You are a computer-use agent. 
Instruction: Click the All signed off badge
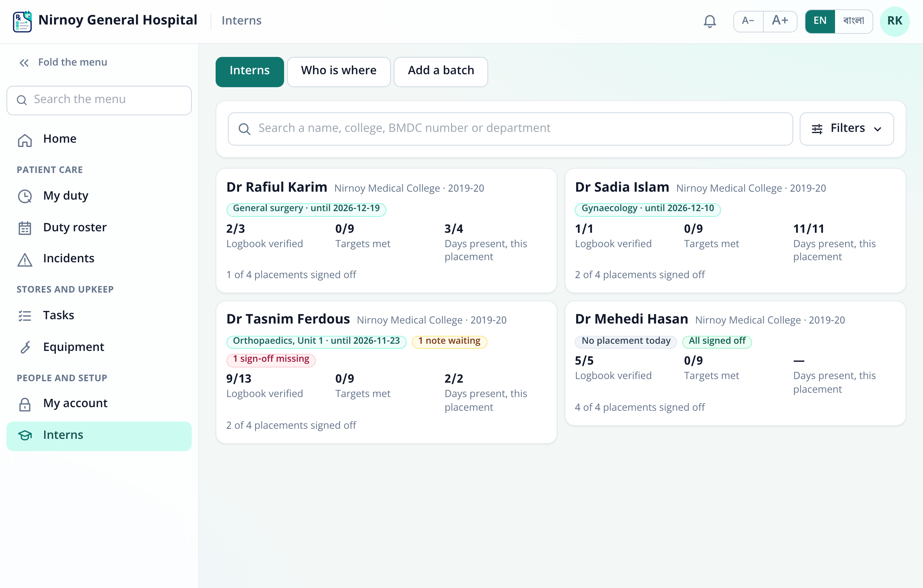(716, 341)
